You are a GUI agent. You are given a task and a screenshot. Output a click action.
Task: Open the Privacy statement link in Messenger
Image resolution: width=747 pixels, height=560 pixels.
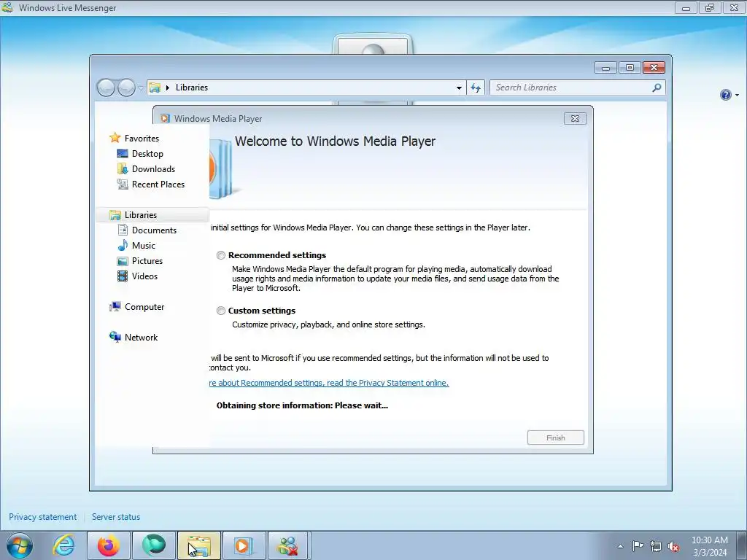click(x=43, y=517)
